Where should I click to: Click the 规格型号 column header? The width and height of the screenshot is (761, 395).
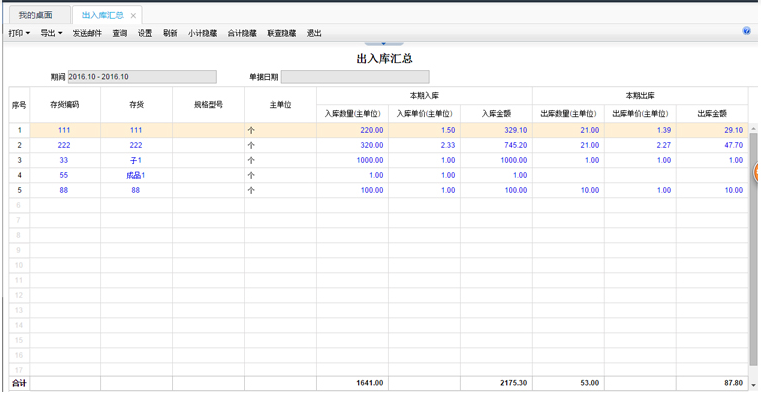(x=208, y=104)
